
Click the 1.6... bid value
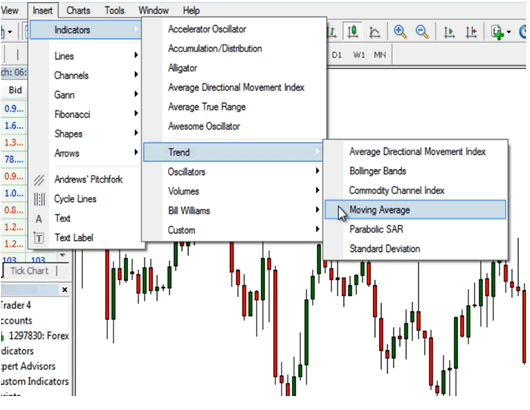14,126
